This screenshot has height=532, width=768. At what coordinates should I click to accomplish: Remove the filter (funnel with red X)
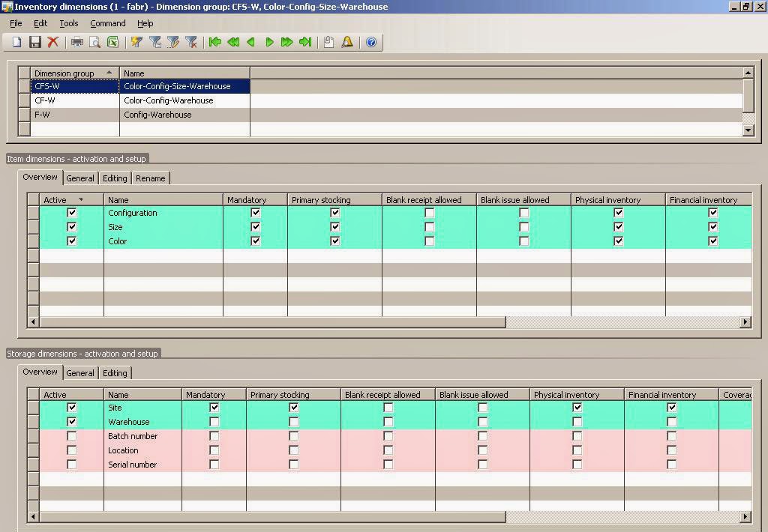coord(191,42)
